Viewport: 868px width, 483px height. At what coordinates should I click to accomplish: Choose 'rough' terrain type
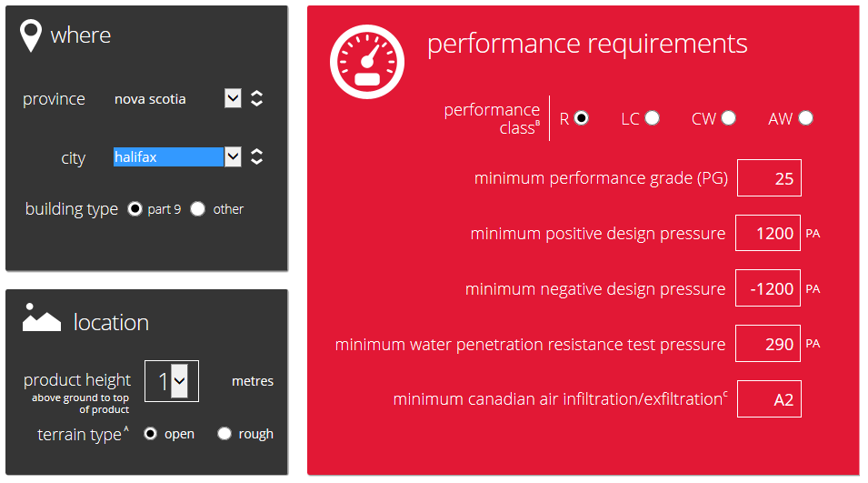click(224, 434)
